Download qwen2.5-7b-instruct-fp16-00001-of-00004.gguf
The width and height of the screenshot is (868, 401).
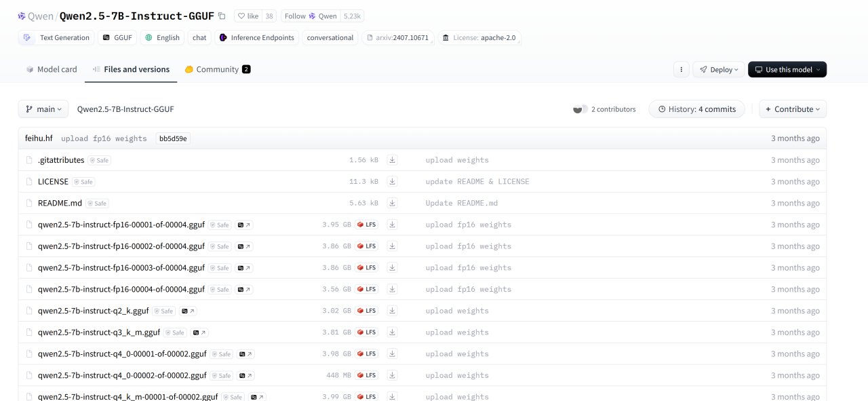pos(392,225)
